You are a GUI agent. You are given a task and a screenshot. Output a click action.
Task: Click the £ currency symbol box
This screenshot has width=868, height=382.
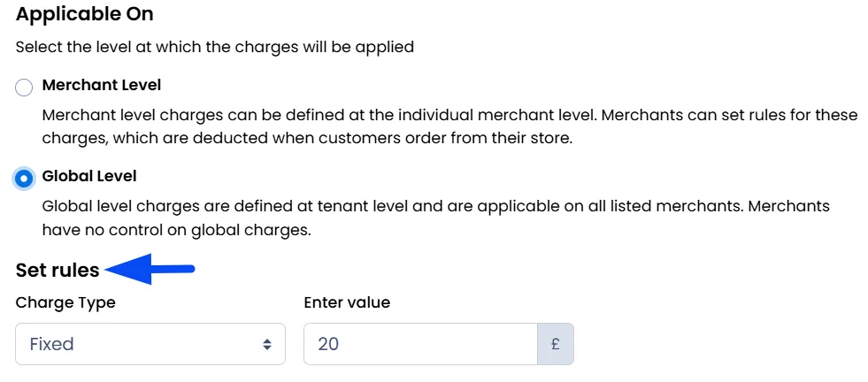click(556, 344)
